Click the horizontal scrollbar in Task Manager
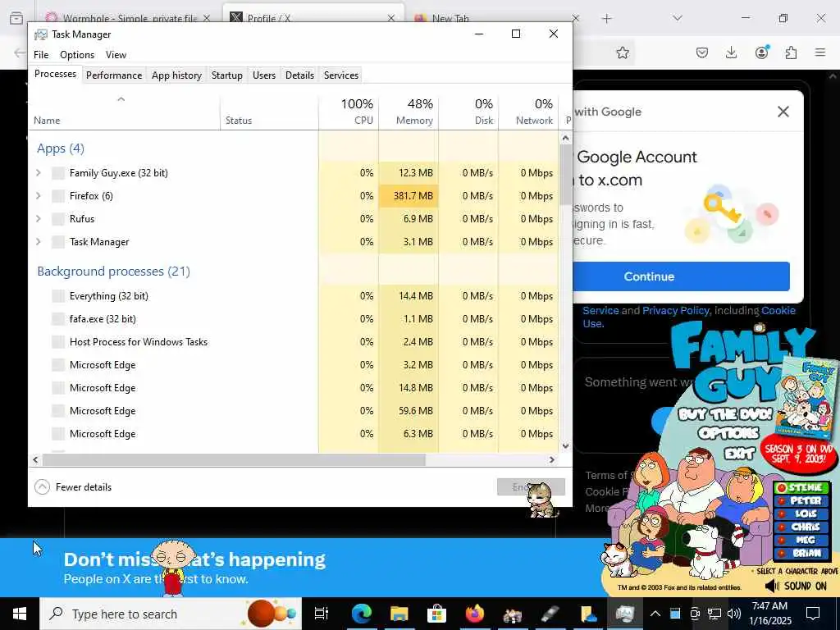The width and height of the screenshot is (840, 630). click(234, 459)
